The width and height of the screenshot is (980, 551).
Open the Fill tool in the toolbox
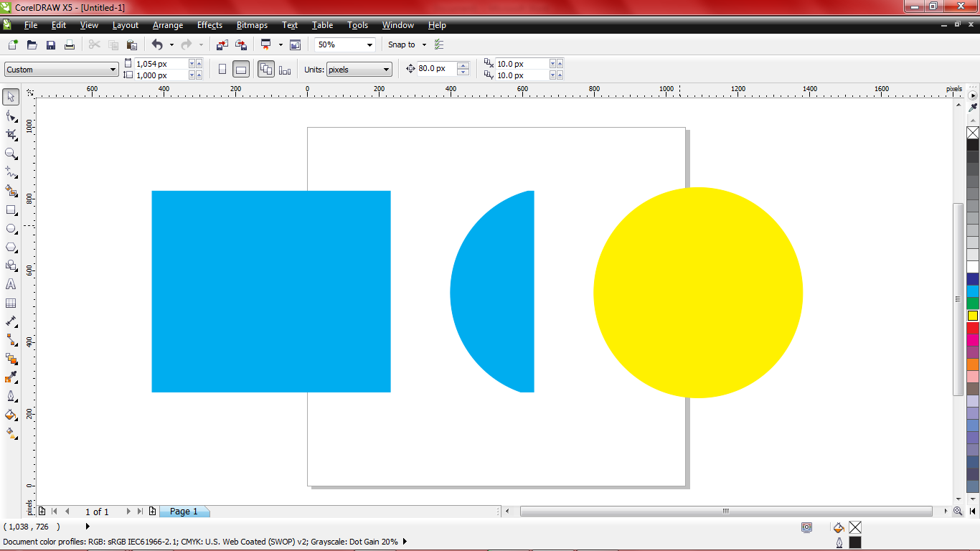tap(10, 415)
